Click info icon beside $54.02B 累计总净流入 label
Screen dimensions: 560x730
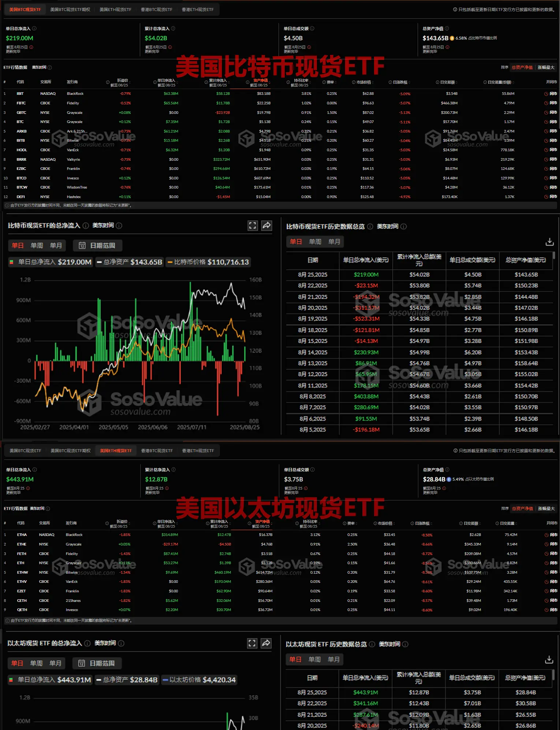point(173,29)
